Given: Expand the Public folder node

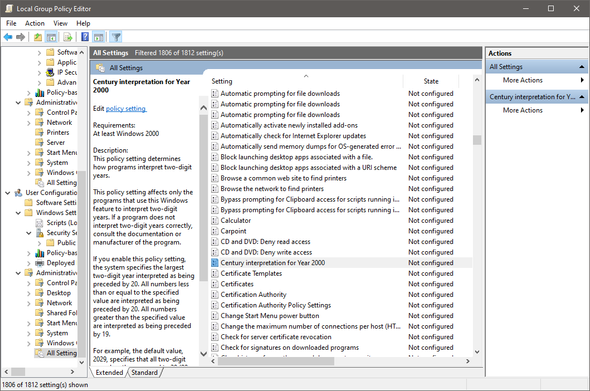Looking at the screenshot, I should coord(40,243).
